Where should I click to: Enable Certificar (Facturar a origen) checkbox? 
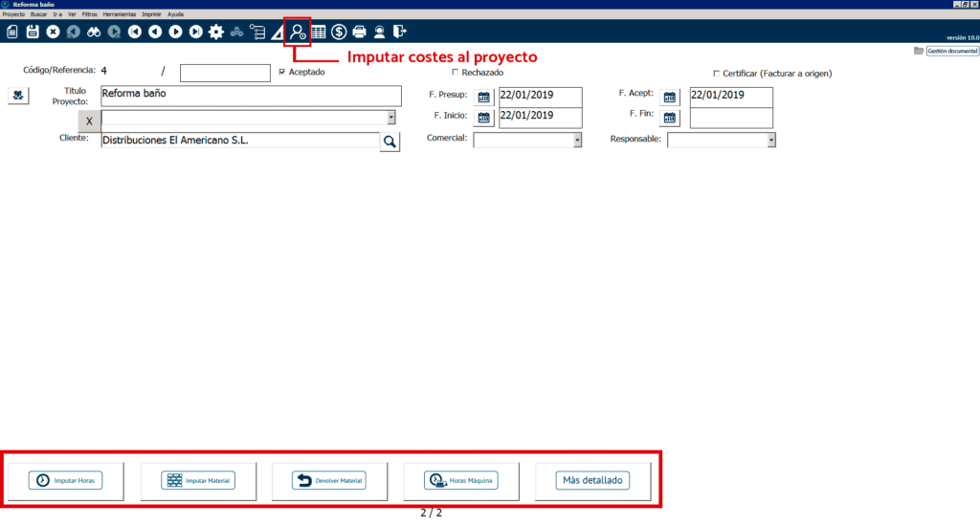click(x=717, y=74)
